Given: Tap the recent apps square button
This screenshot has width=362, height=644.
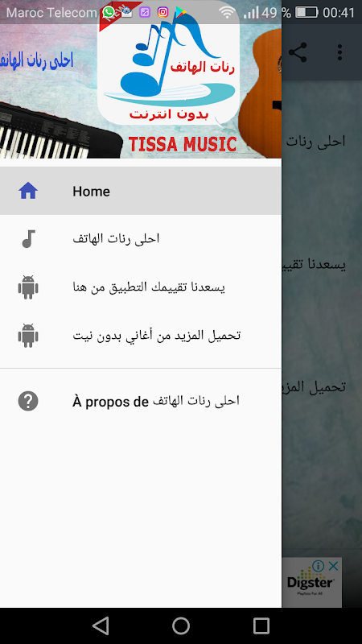Looking at the screenshot, I should (x=261, y=625).
